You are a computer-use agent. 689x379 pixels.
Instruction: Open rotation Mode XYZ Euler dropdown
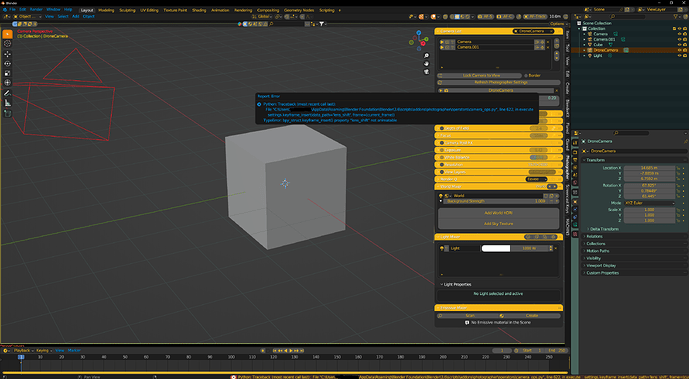[649, 203]
